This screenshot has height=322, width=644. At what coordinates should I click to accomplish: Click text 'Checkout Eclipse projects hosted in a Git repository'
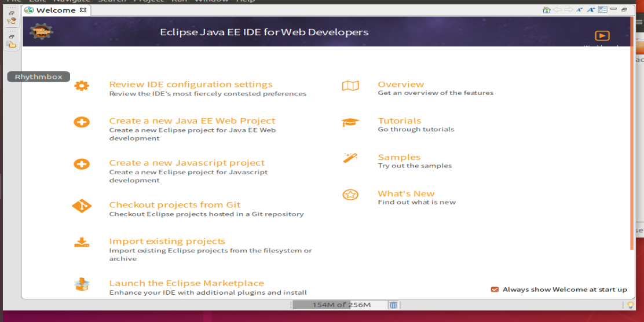[x=207, y=214]
